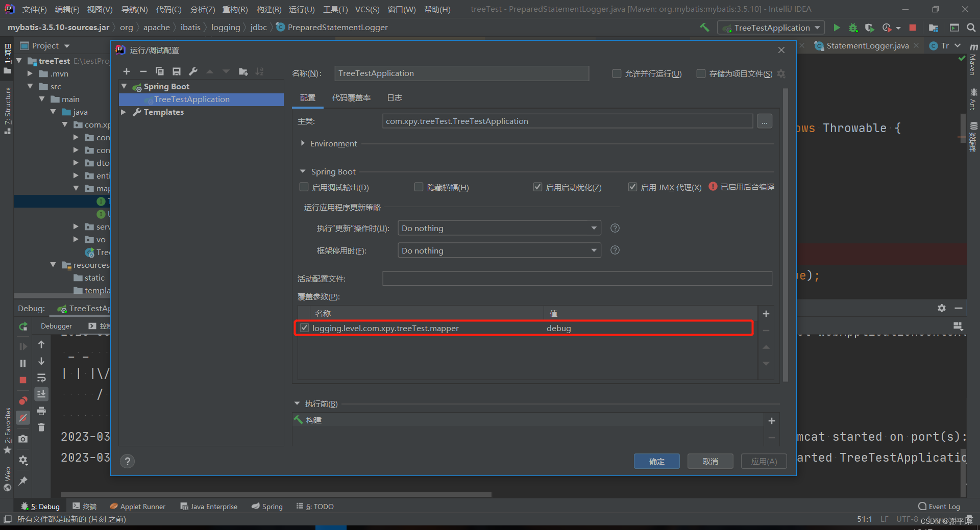This screenshot has height=530, width=980.
Task: Remove configuration using minus icon
Action: click(x=143, y=71)
